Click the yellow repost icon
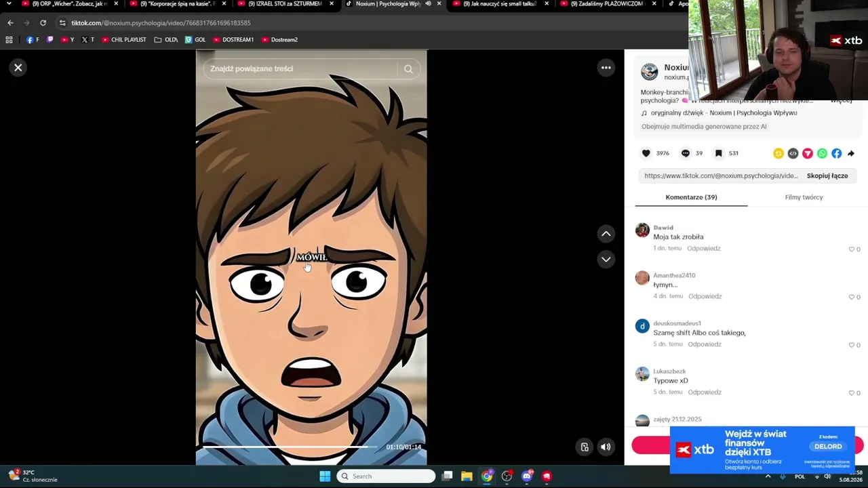868x488 pixels. (778, 154)
